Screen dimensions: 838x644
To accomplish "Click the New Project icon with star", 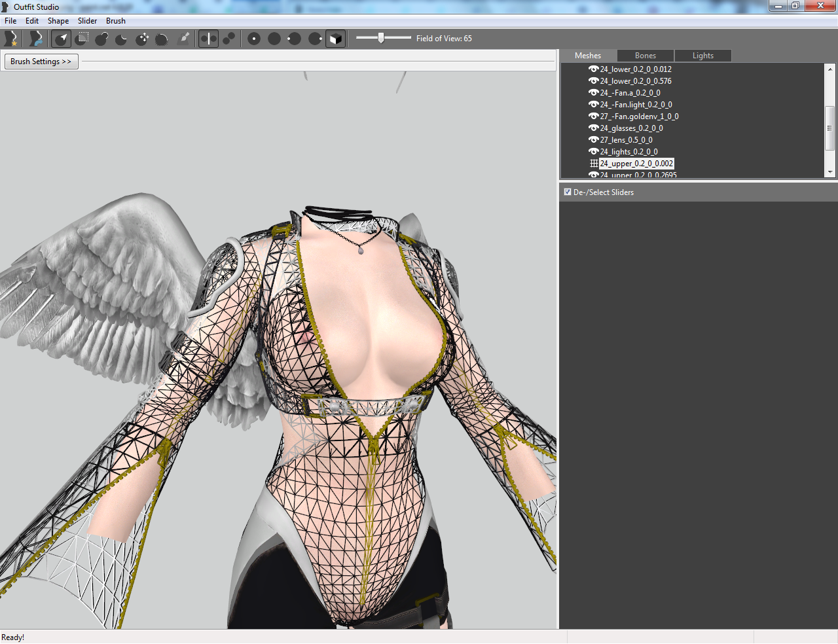I will (x=10, y=39).
